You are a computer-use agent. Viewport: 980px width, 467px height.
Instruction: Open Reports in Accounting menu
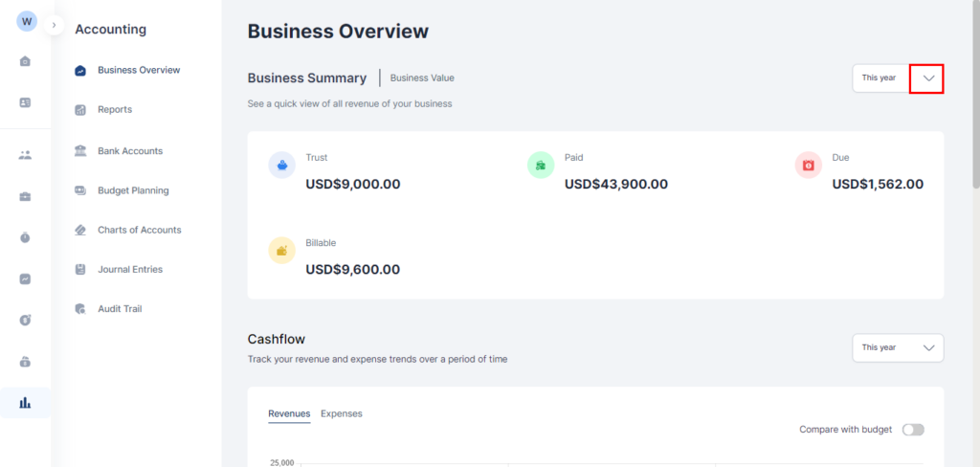114,110
